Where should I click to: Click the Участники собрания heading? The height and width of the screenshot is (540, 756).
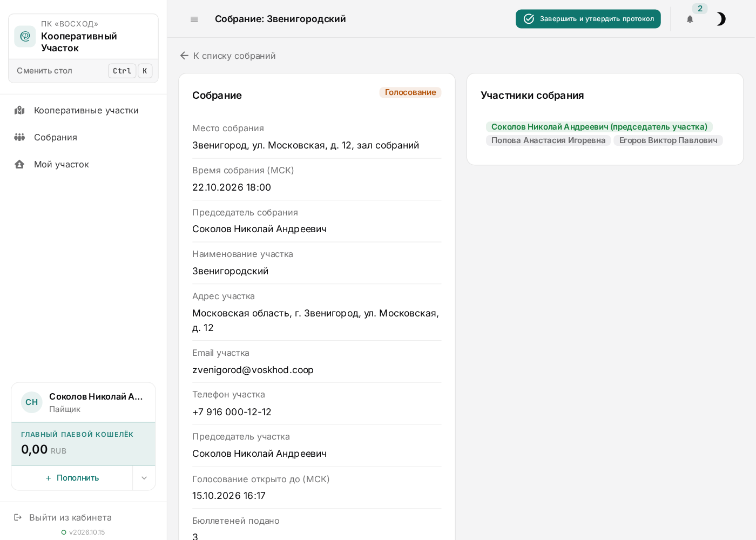[532, 96]
